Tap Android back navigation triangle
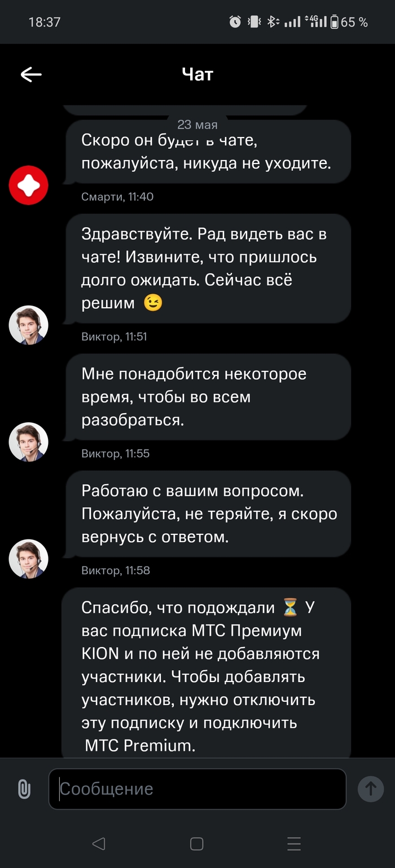 pyautogui.click(x=98, y=843)
